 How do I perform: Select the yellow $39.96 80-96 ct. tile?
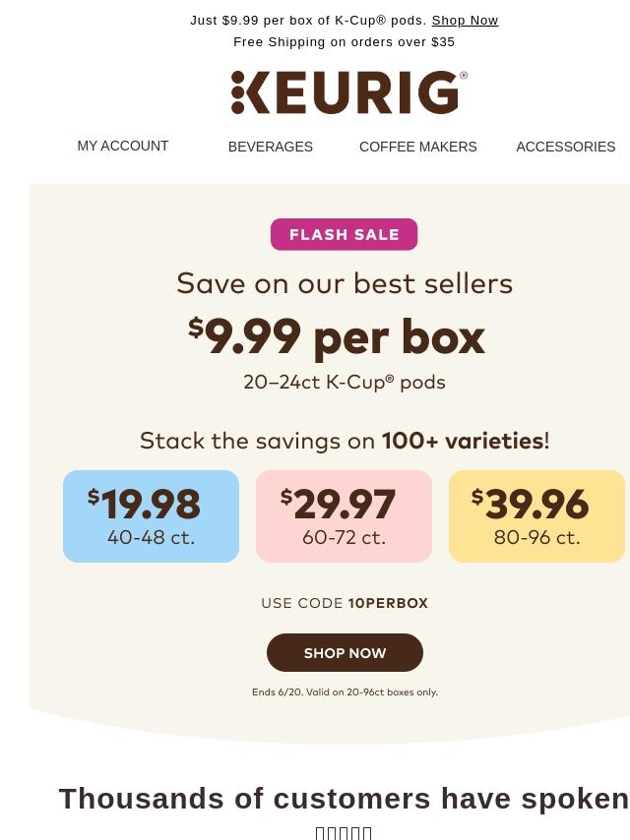536,516
